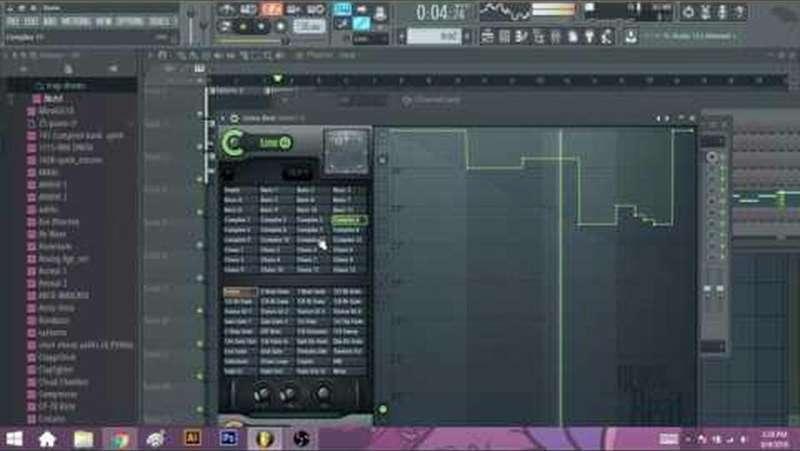Open the PATTERNS menu
Screen dimensions: 800x451
click(76, 21)
